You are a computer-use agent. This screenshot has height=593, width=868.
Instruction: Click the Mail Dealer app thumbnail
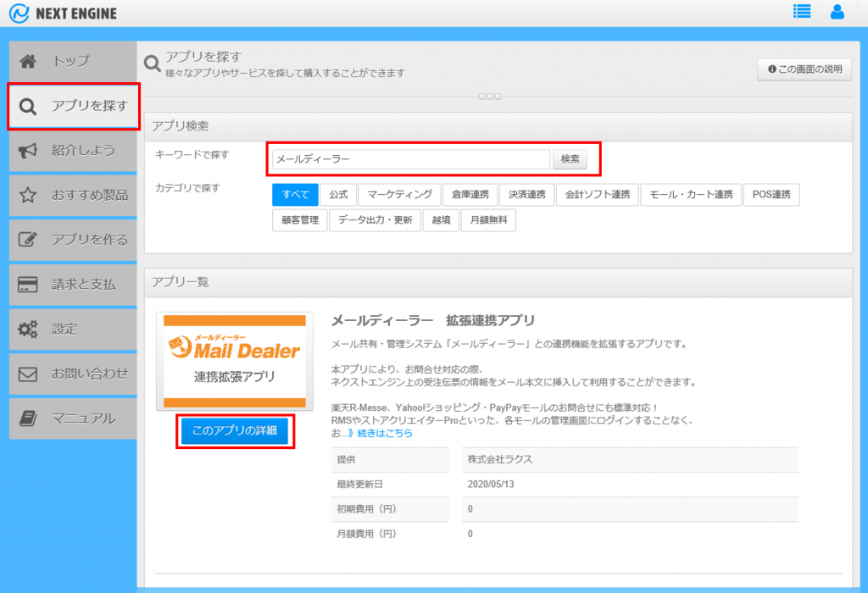[235, 361]
